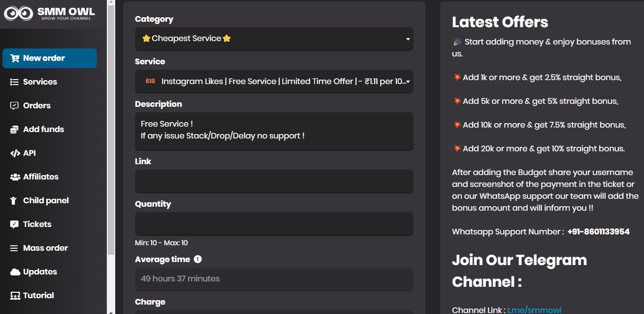Click the API code brackets icon

click(x=15, y=153)
